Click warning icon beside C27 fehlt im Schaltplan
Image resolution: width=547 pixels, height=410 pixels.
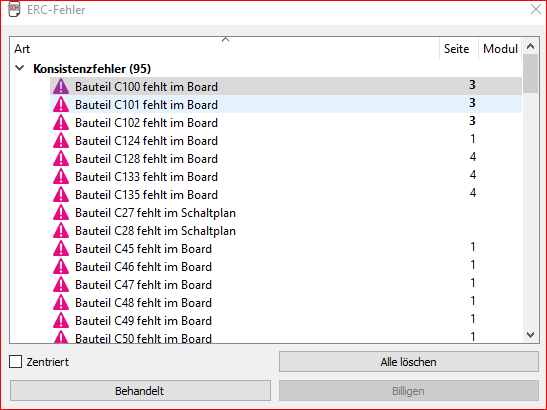[61, 213]
